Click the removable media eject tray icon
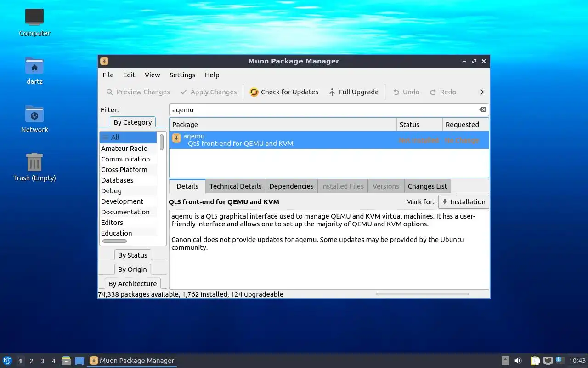Image resolution: width=588 pixels, height=368 pixels. pyautogui.click(x=505, y=361)
